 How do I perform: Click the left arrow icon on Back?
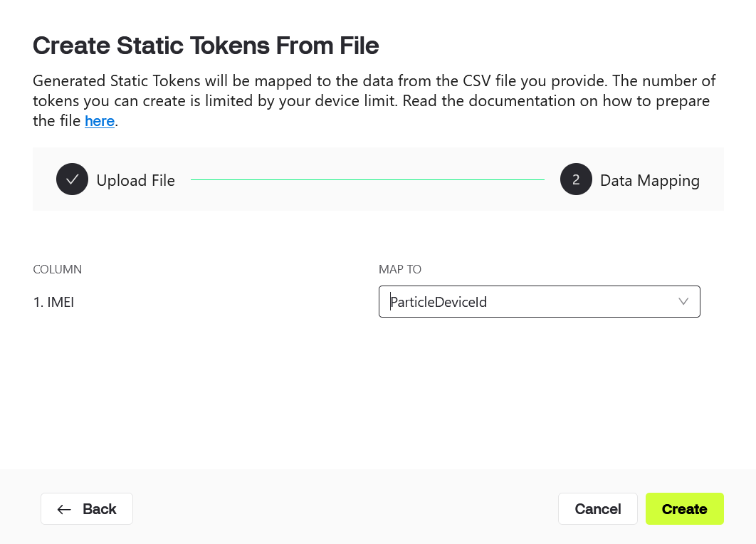coord(64,509)
